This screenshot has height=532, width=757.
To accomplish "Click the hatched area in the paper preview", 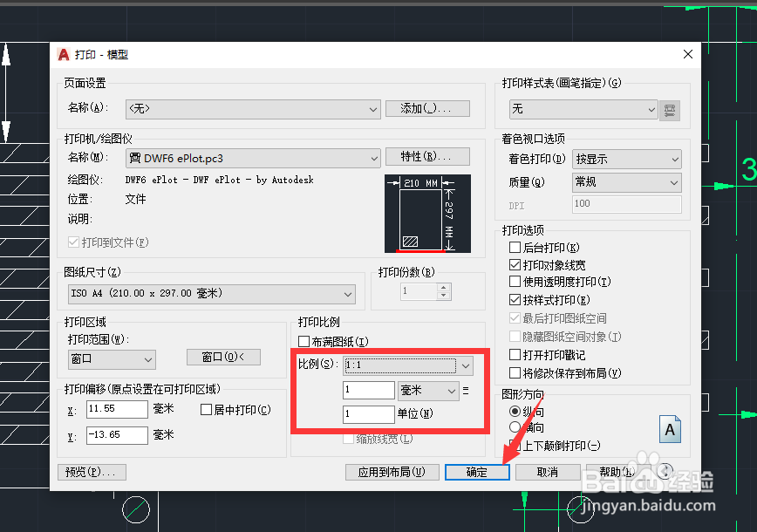I will (408, 240).
